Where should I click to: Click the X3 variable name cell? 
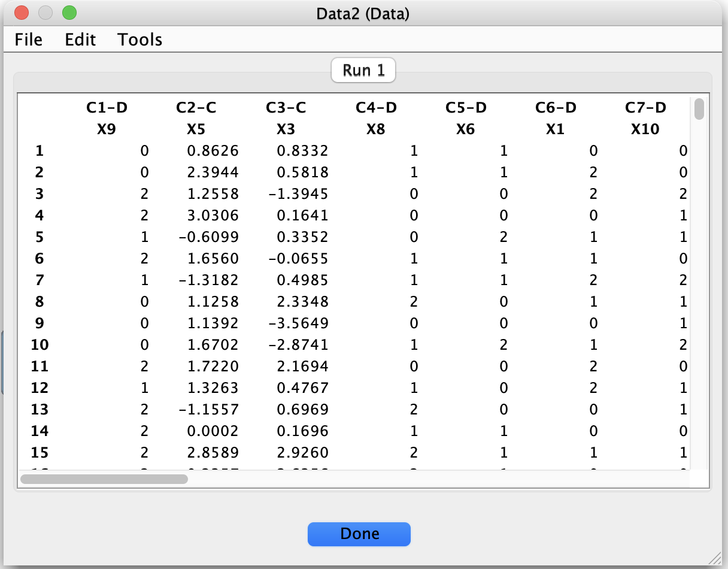(x=286, y=129)
